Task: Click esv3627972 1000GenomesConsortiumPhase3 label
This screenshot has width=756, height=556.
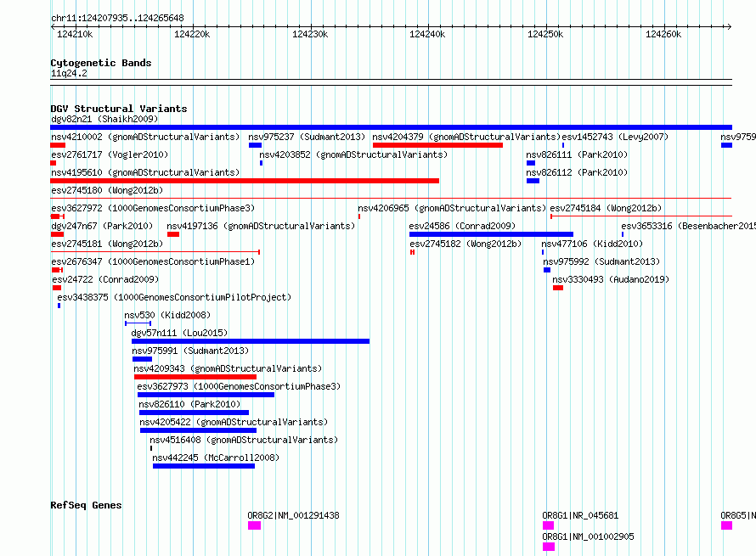Action: tap(153, 208)
